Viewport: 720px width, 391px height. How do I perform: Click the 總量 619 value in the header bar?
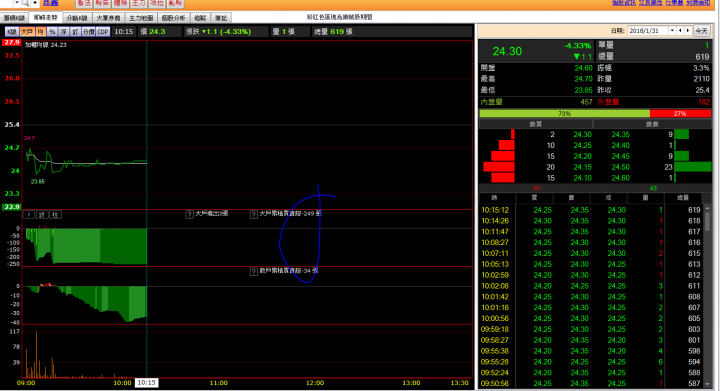[337, 32]
